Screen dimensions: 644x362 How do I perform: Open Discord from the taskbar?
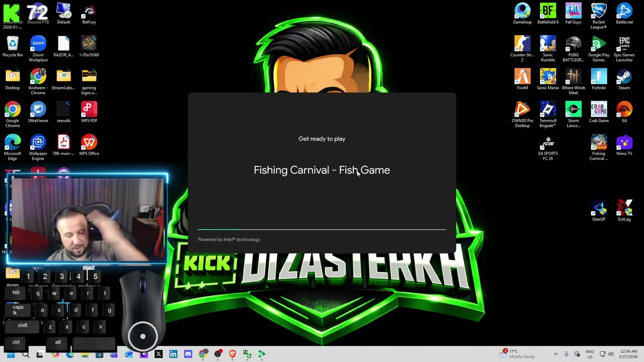[x=188, y=354]
